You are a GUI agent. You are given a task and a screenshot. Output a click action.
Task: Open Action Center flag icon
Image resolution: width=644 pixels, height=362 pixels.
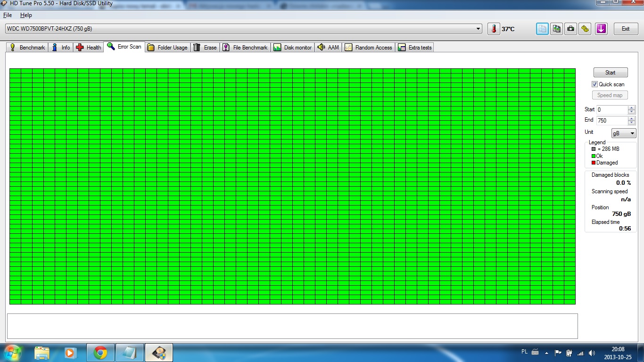(x=558, y=353)
